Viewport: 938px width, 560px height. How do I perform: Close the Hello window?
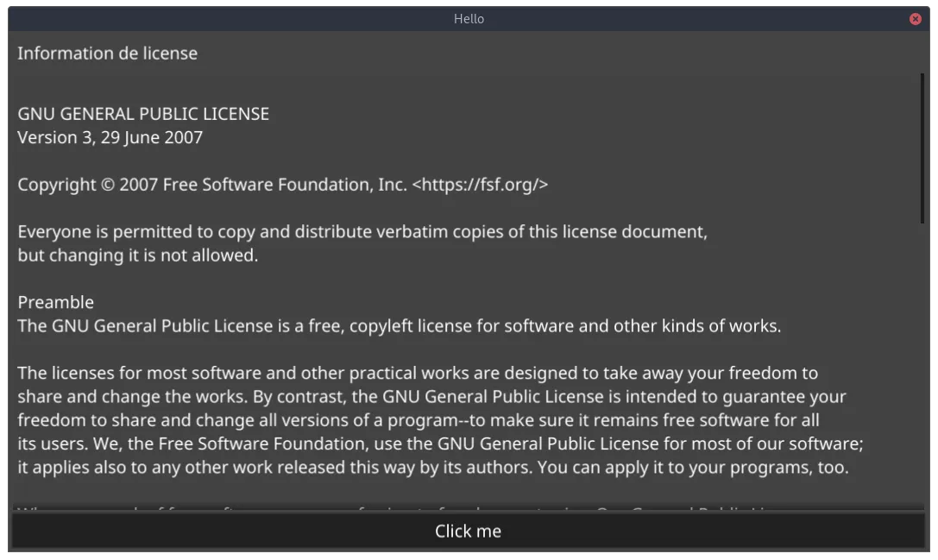coord(916,19)
